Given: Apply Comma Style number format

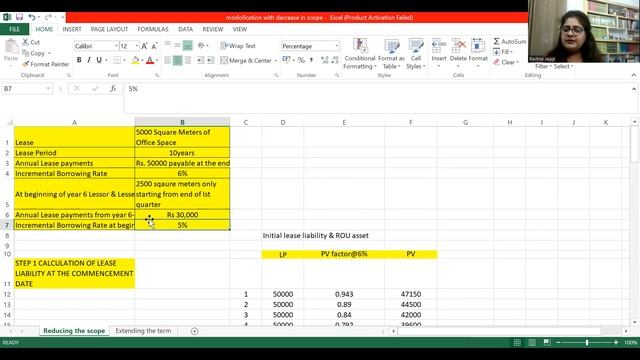Looking at the screenshot, I should 311,60.
